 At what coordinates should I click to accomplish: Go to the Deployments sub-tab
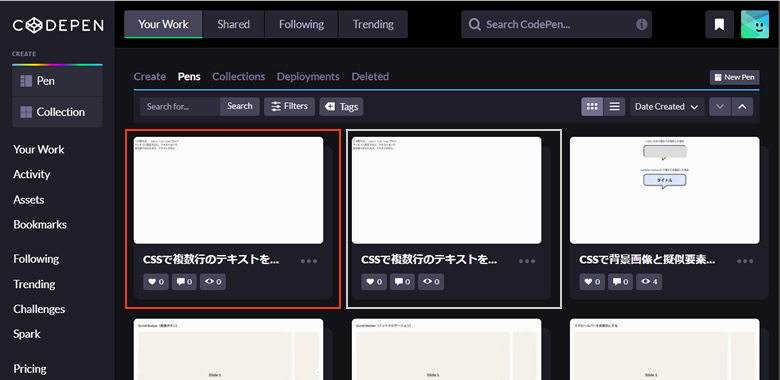tap(308, 77)
